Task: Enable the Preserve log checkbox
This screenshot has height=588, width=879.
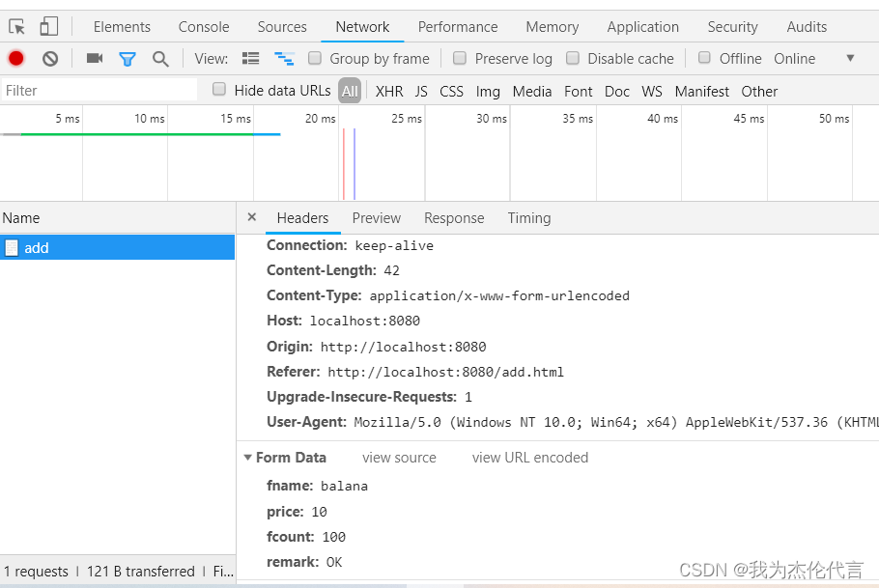Action: (x=460, y=58)
